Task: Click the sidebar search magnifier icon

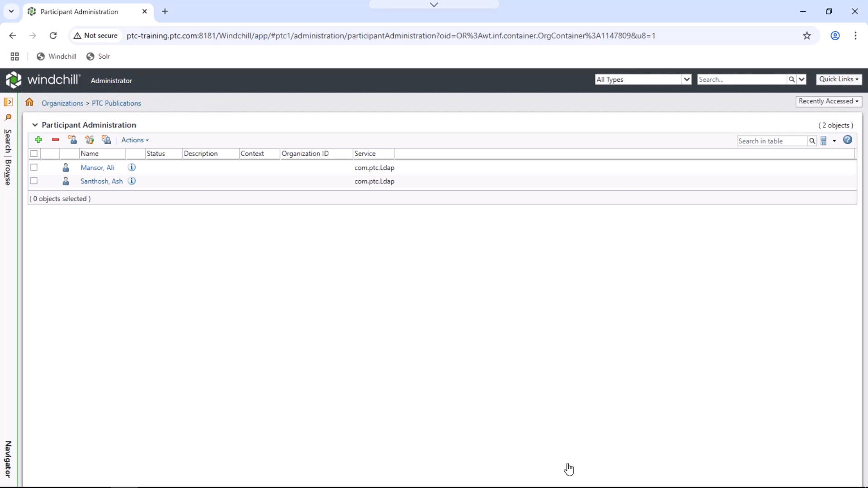Action: pos(8,117)
